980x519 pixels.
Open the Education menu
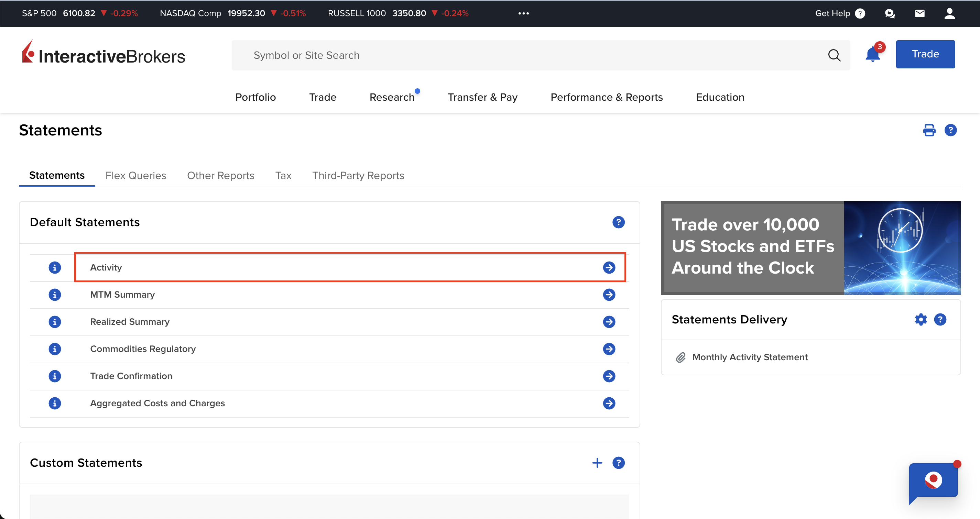[x=720, y=97]
